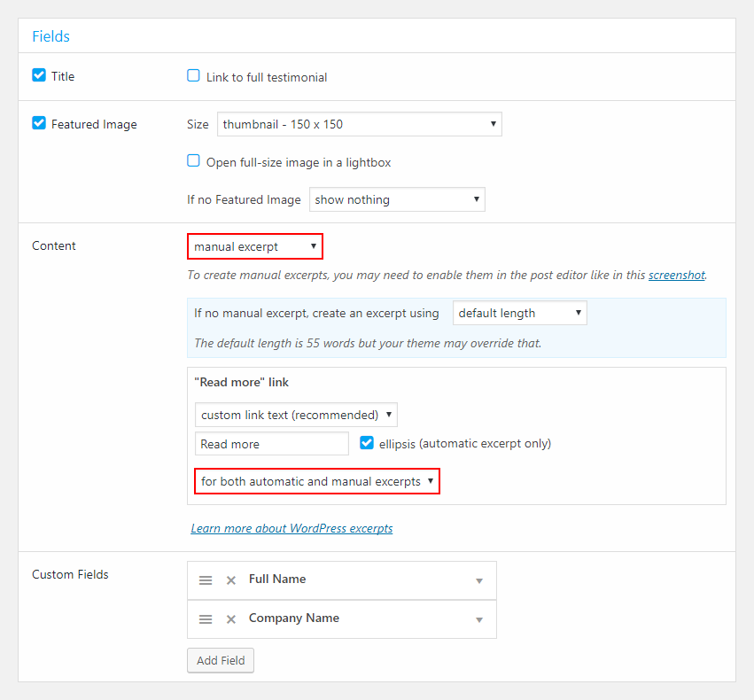Image resolution: width=754 pixels, height=700 pixels.
Task: Click the drag handle icon for Company Name
Action: click(206, 619)
